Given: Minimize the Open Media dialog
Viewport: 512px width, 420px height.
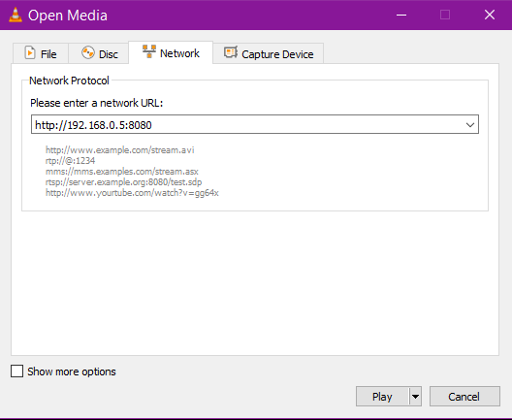Looking at the screenshot, I should (x=401, y=15).
